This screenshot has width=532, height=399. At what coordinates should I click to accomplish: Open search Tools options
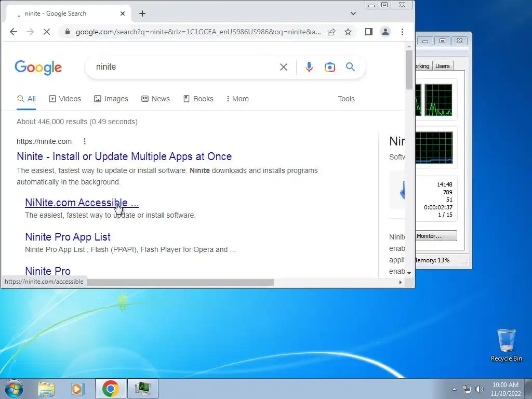click(346, 99)
